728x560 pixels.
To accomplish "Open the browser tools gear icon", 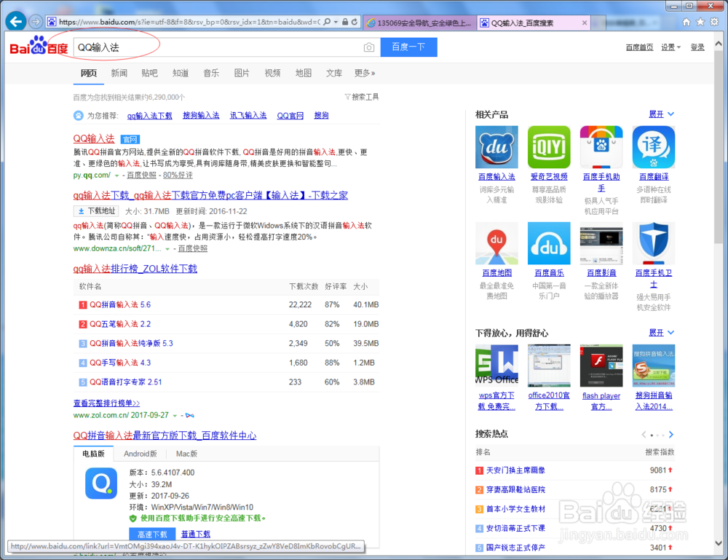I will click(714, 22).
